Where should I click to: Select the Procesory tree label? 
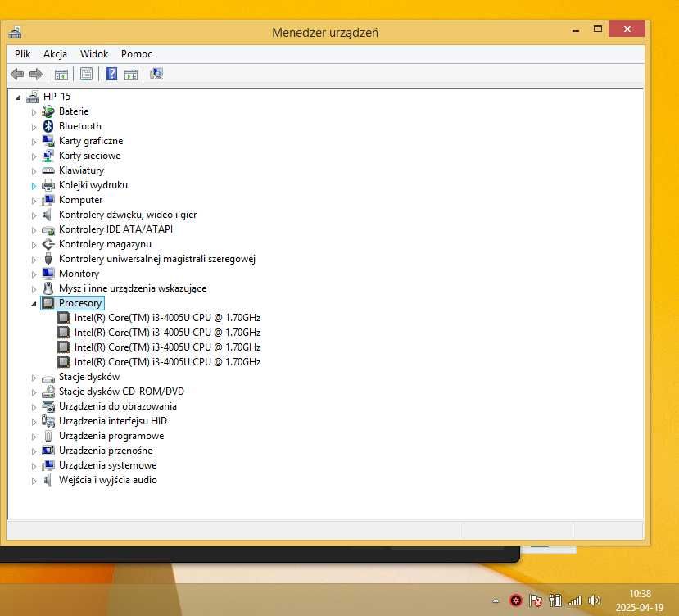point(80,303)
